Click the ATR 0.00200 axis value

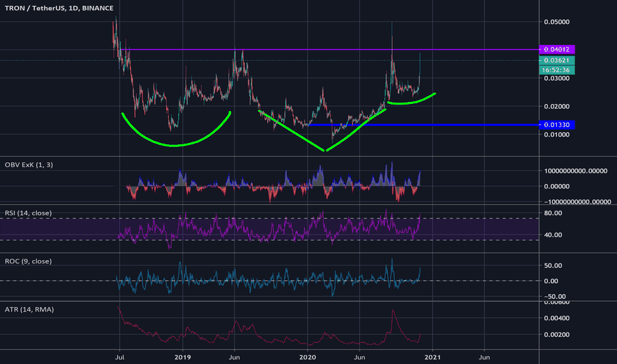pyautogui.click(x=556, y=334)
